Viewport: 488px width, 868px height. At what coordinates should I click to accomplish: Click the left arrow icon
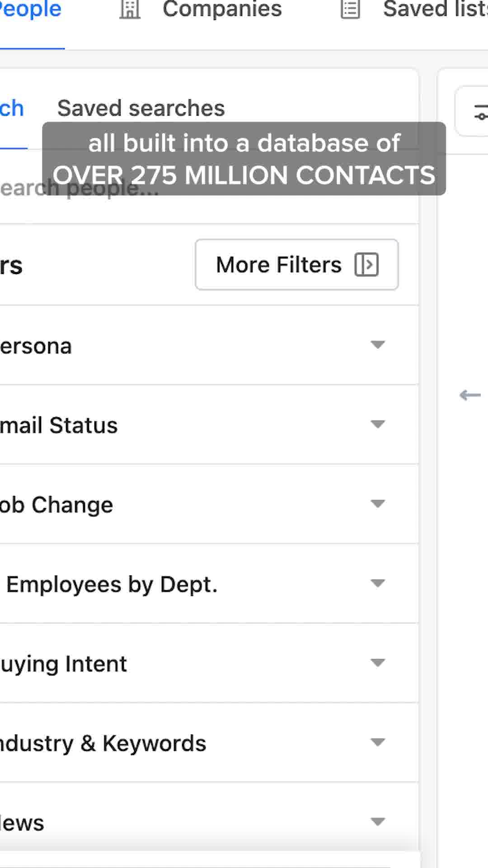tap(470, 395)
